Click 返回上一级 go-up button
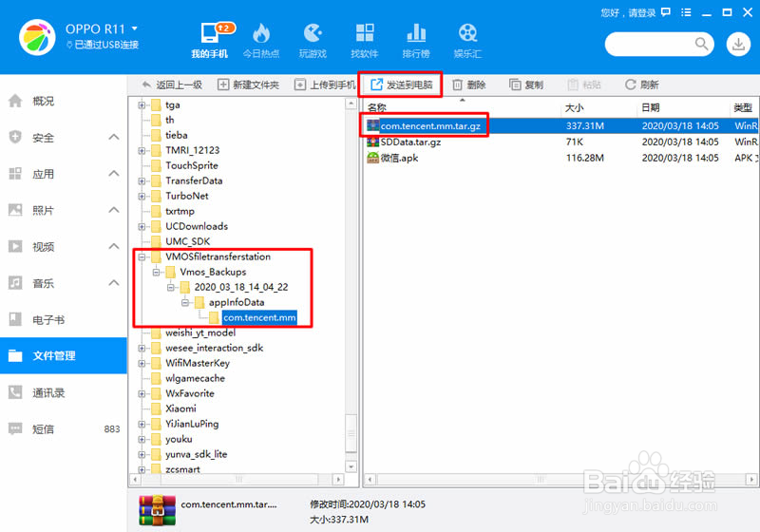 [x=172, y=85]
